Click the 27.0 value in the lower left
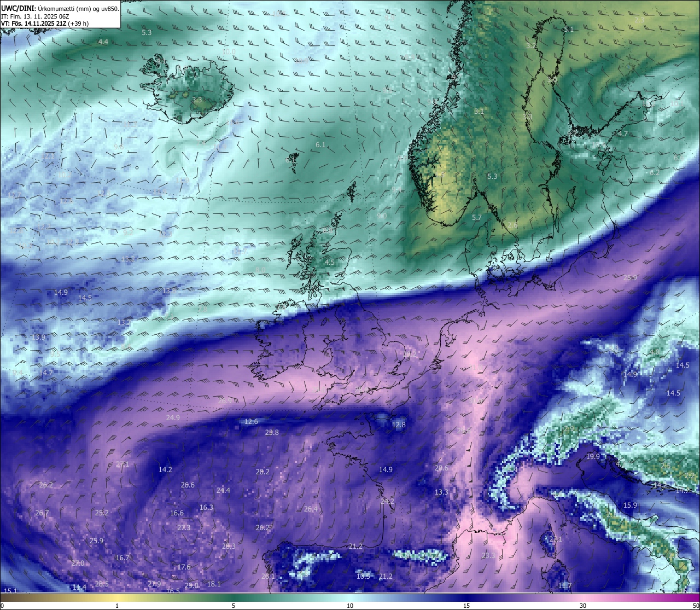This screenshot has height=610, width=700. pyautogui.click(x=78, y=563)
